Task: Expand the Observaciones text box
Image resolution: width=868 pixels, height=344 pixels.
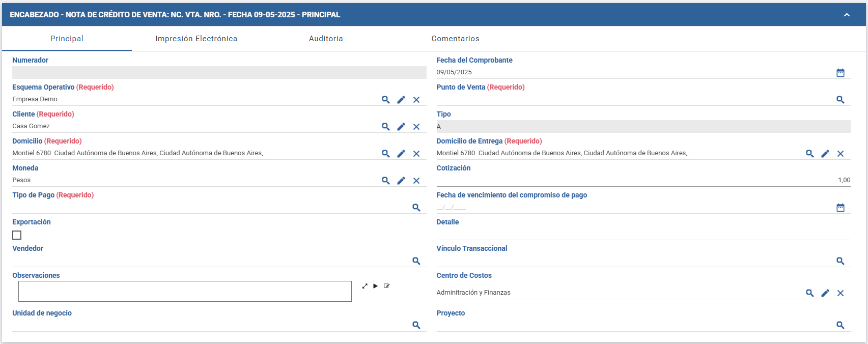Action: (365, 286)
